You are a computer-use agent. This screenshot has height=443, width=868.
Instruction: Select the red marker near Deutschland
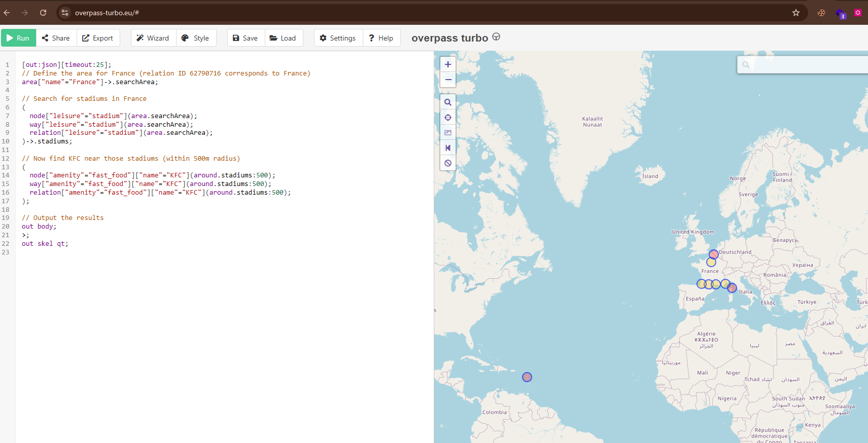[714, 254]
